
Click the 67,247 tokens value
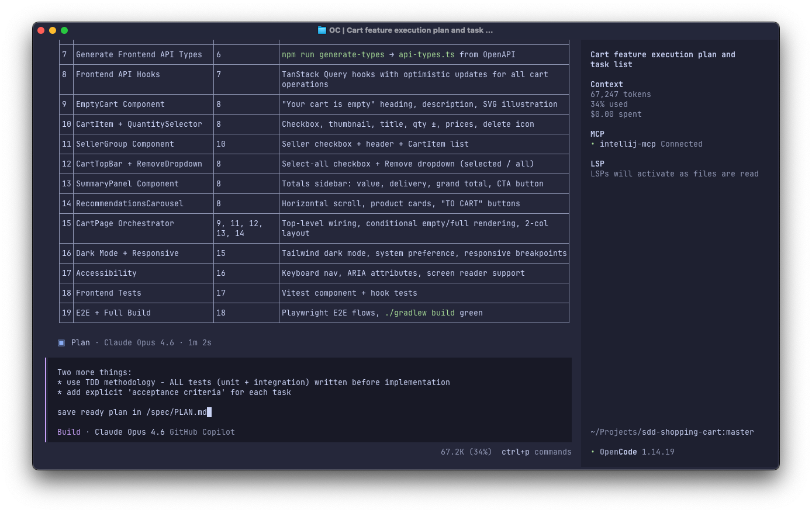(x=621, y=95)
